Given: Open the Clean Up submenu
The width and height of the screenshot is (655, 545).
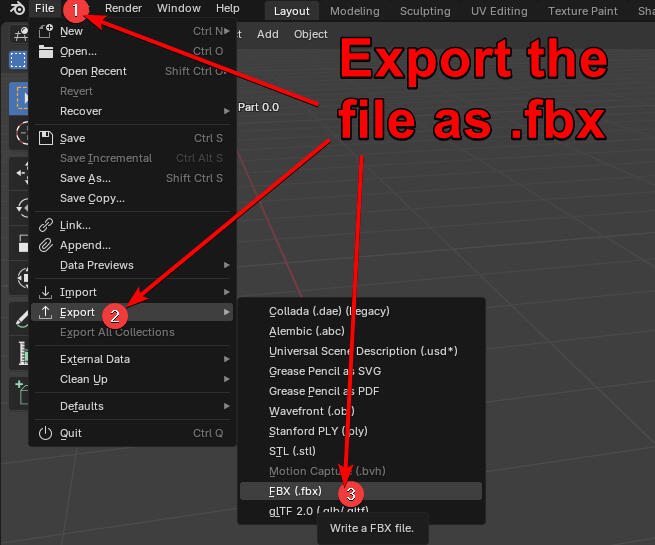Looking at the screenshot, I should coord(84,379).
